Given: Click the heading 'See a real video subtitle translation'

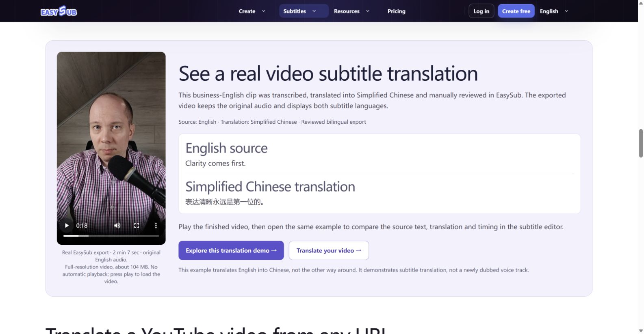Looking at the screenshot, I should tap(328, 73).
